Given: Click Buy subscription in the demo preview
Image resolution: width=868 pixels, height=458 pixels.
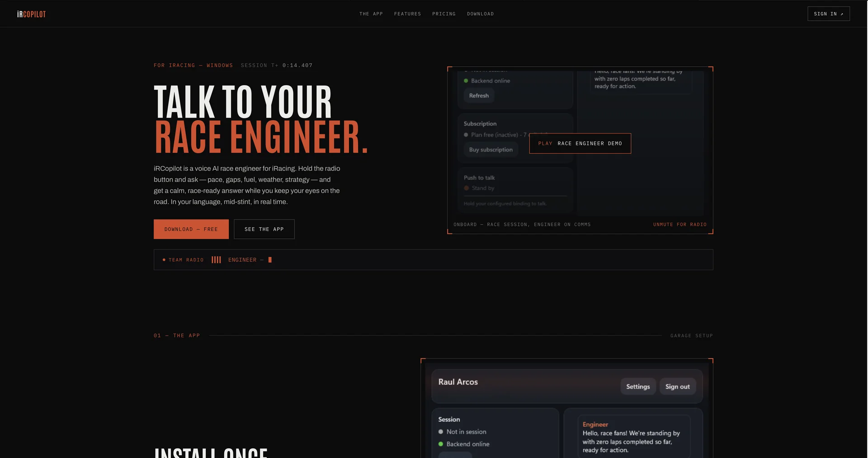Looking at the screenshot, I should (x=491, y=150).
